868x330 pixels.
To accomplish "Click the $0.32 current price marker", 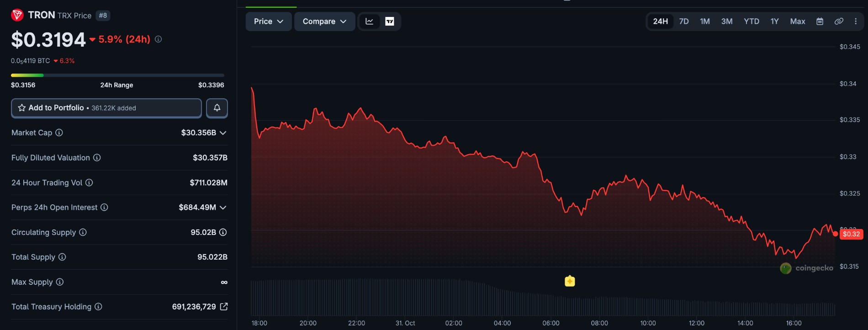I will tap(851, 234).
